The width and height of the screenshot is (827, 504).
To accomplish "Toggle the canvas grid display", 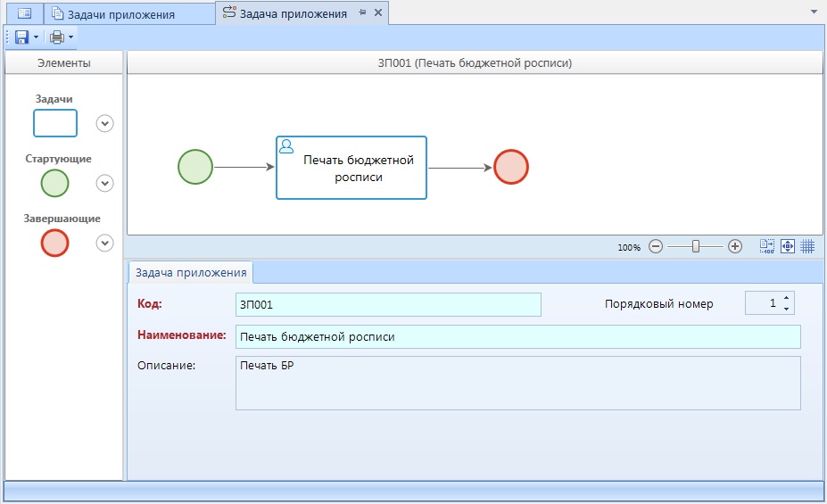I will tap(807, 247).
